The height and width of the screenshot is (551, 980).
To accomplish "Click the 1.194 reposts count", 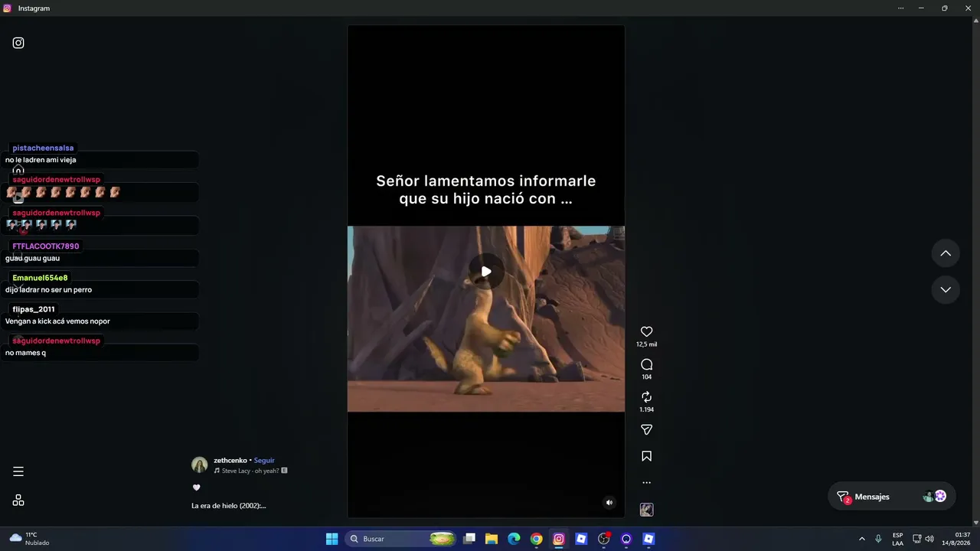I will tap(647, 409).
